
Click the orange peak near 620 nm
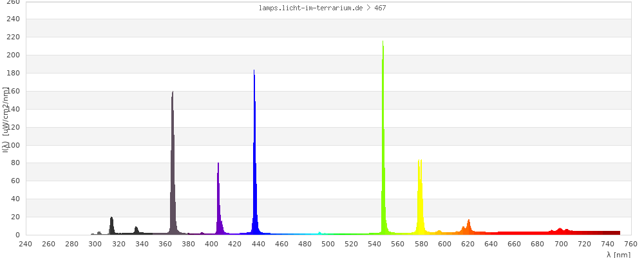(468, 227)
